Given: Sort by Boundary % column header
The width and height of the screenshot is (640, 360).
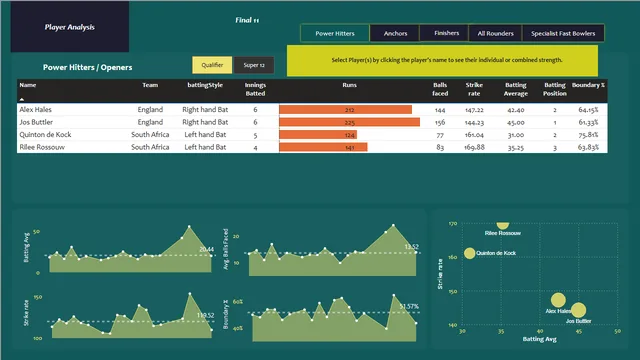Looking at the screenshot, I should (x=588, y=85).
